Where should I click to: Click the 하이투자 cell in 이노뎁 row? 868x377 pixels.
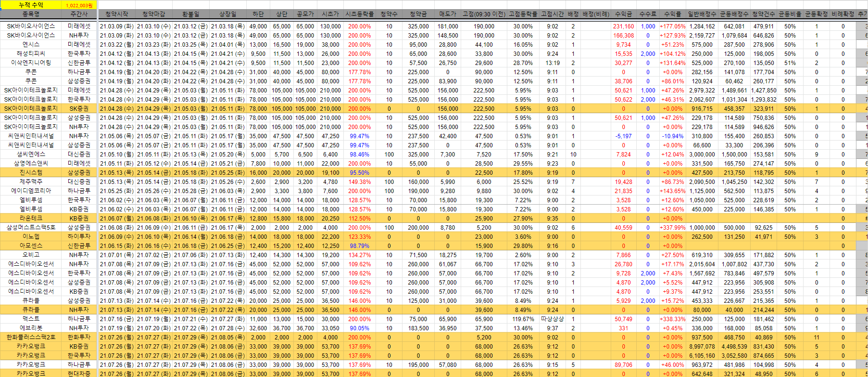tap(79, 236)
